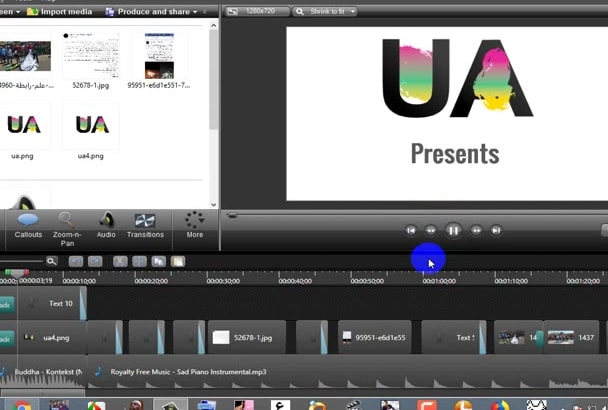Click Produce and share
The image size is (608, 410).
[x=149, y=12]
